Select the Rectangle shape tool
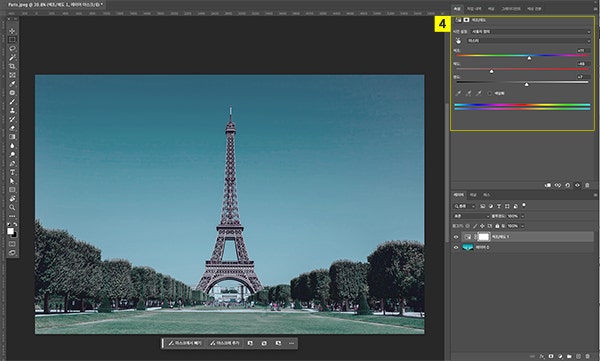Image resolution: width=600 pixels, height=361 pixels. click(x=12, y=190)
